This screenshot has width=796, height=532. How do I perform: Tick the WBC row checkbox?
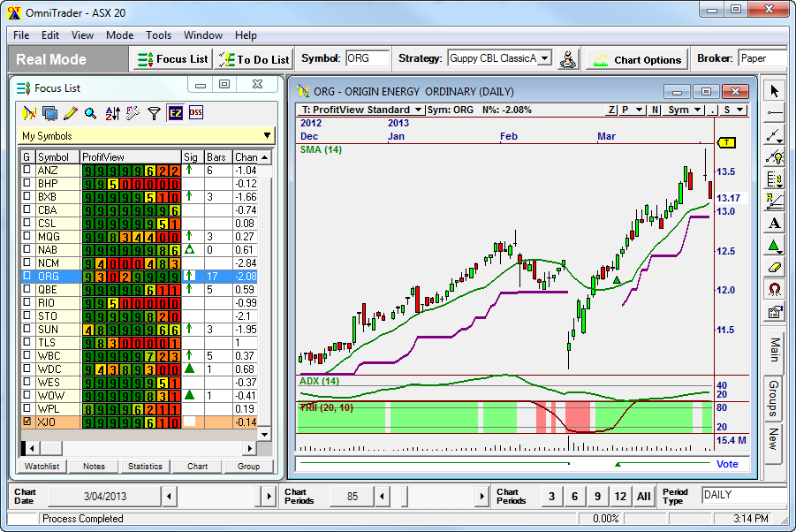click(27, 355)
